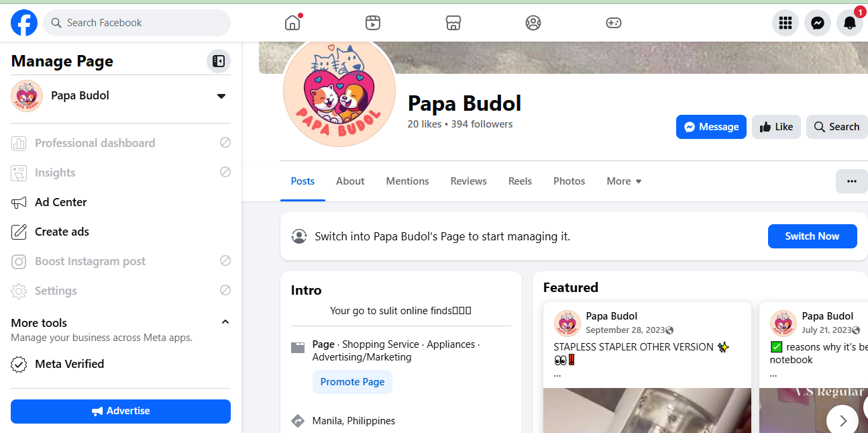
Task: Open the Gaming controller icon
Action: click(614, 23)
